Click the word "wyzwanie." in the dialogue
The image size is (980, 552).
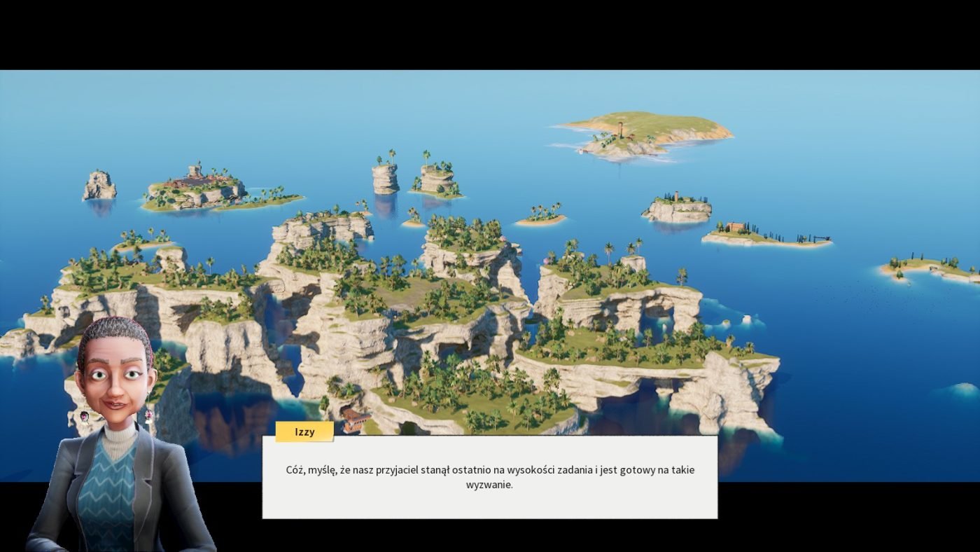pos(490,484)
